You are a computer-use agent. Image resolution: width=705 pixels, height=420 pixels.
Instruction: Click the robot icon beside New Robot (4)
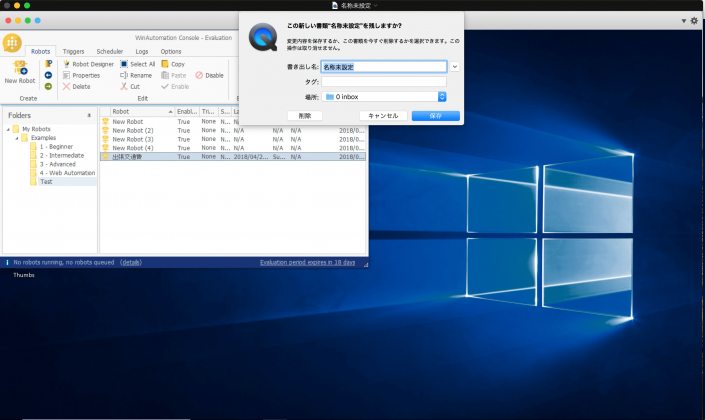tap(105, 148)
